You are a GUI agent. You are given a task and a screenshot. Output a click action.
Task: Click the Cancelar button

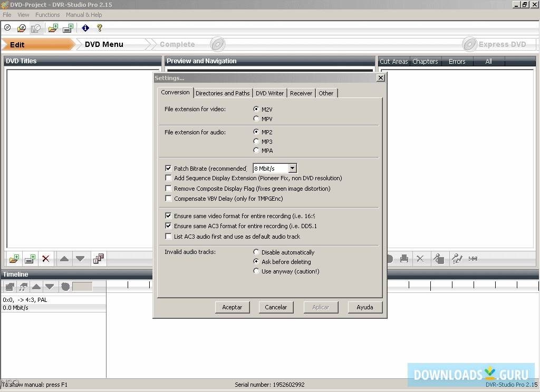[x=276, y=307]
